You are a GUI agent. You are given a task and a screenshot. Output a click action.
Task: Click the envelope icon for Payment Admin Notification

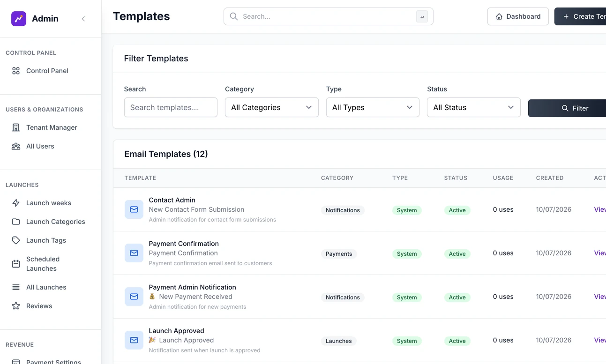pos(134,297)
